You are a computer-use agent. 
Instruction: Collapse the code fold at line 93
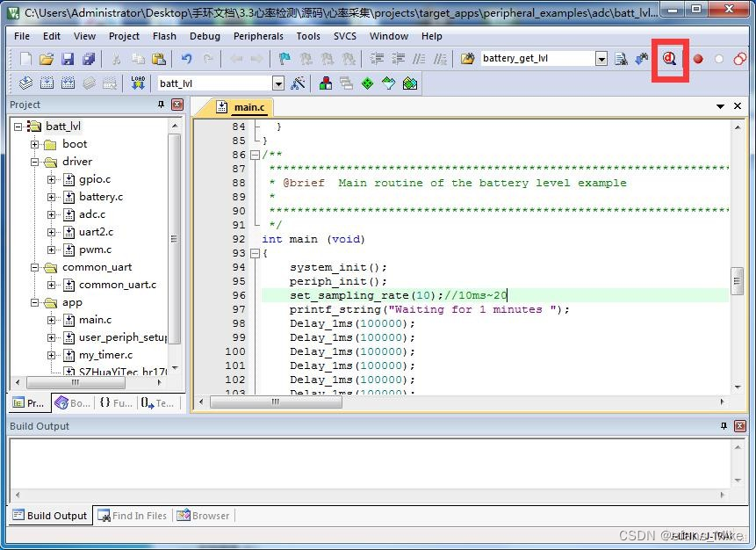(255, 253)
